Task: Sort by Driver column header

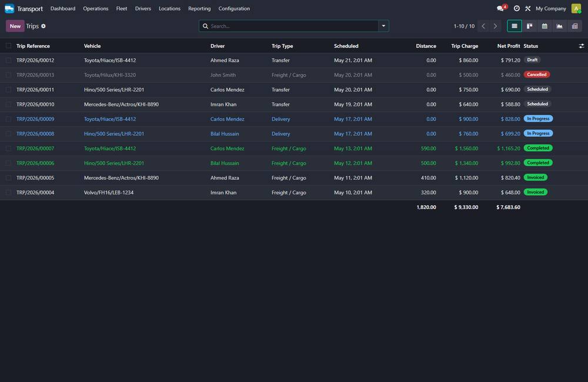Action: (218, 46)
